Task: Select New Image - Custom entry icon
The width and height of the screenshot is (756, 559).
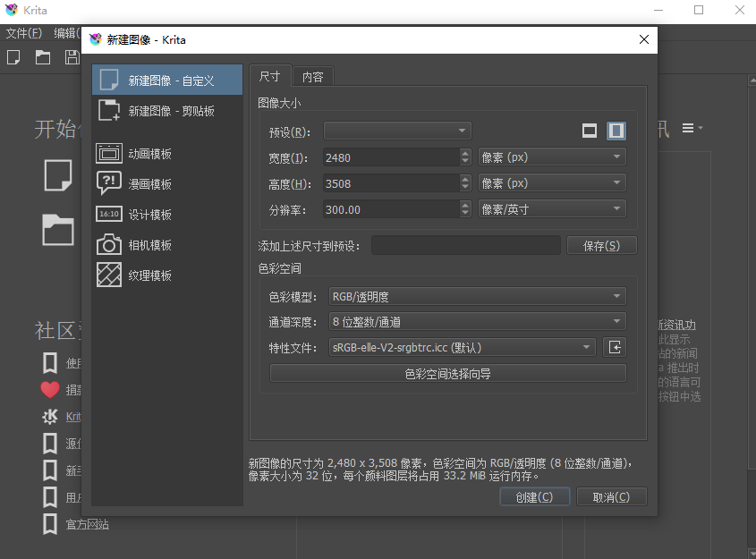Action: (x=109, y=80)
